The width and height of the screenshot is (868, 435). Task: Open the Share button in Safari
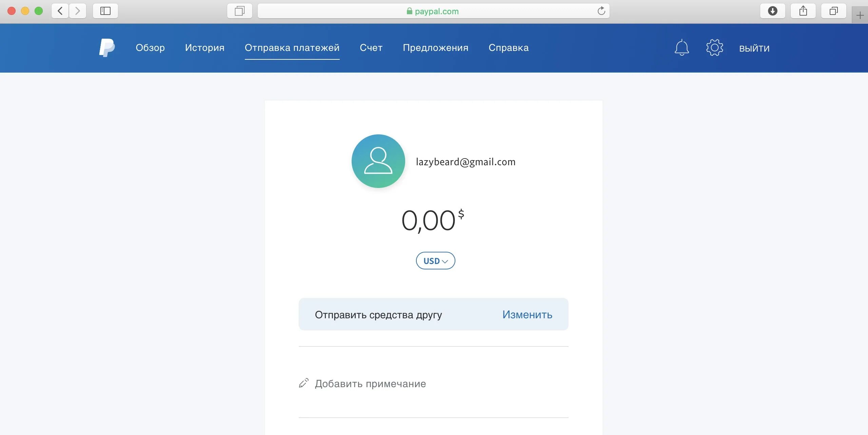click(803, 11)
